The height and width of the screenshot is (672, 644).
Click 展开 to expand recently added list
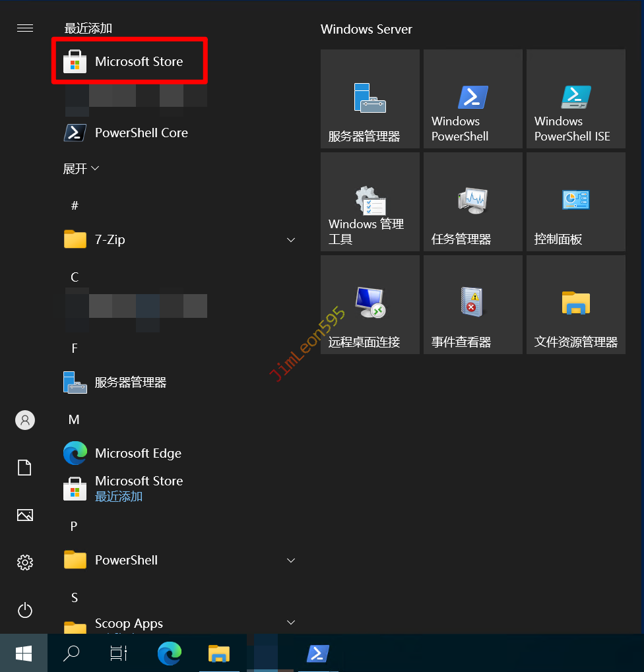tap(80, 169)
